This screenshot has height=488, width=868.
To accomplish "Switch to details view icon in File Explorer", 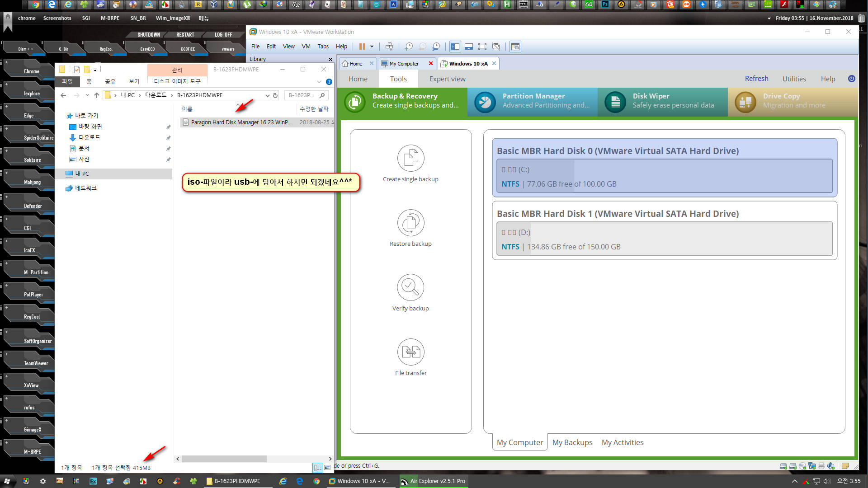I will tap(317, 468).
